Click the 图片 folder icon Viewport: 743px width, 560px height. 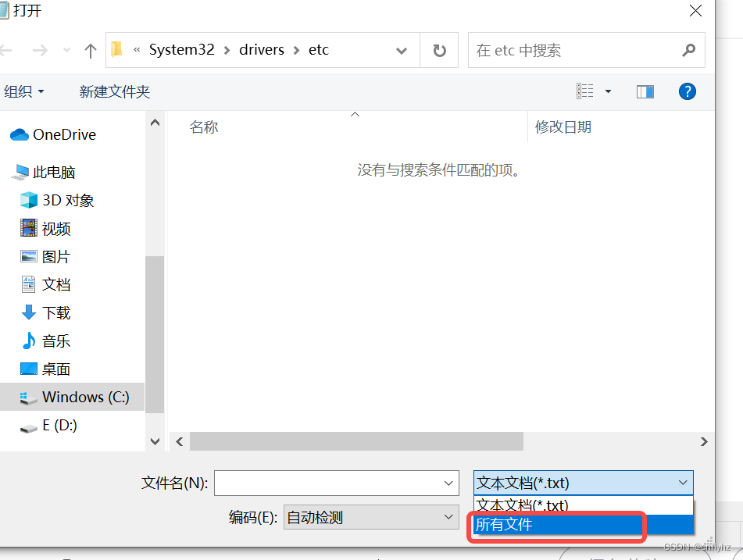point(29,256)
